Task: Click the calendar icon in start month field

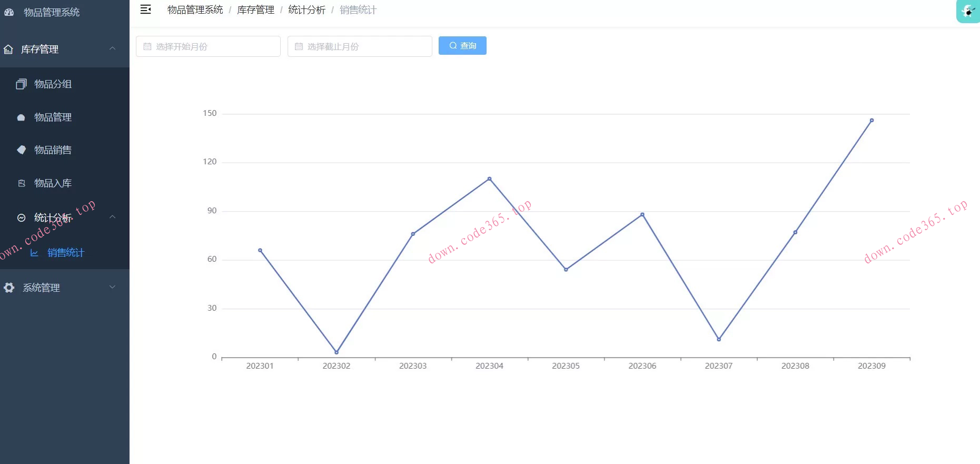Action: click(x=147, y=46)
